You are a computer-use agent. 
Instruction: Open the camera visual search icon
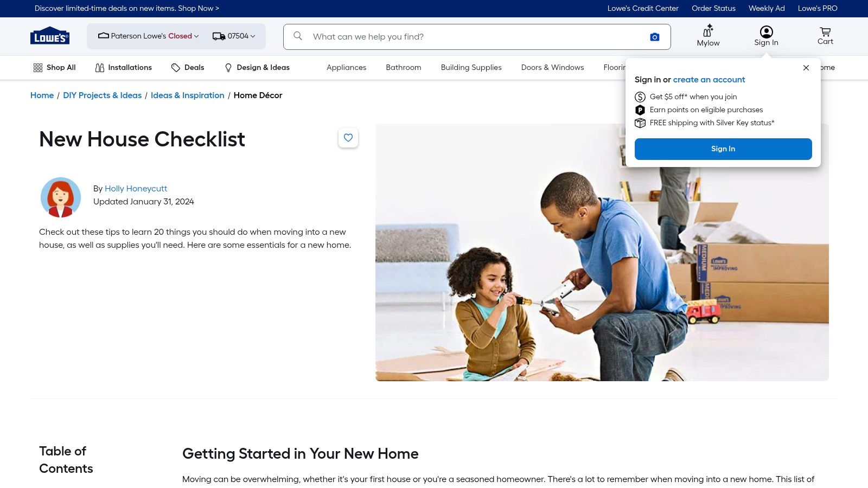pos(655,37)
